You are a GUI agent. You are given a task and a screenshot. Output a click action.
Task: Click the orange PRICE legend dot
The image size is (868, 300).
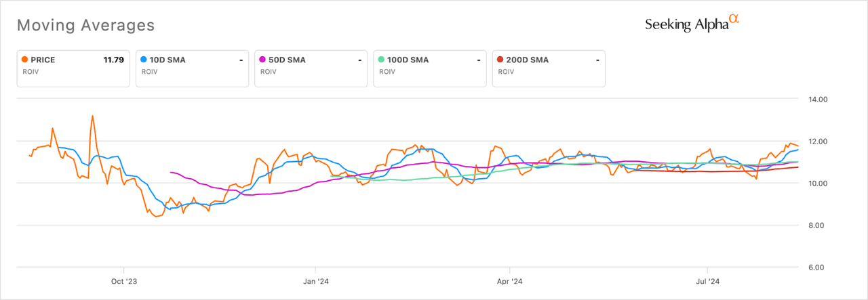pos(25,60)
